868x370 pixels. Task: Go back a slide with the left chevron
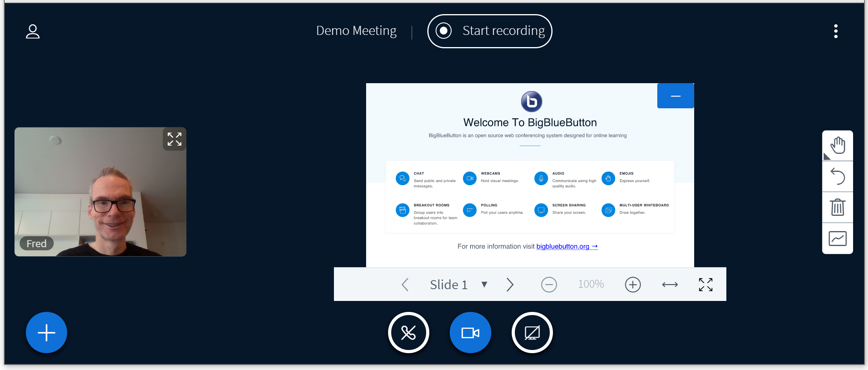(405, 284)
